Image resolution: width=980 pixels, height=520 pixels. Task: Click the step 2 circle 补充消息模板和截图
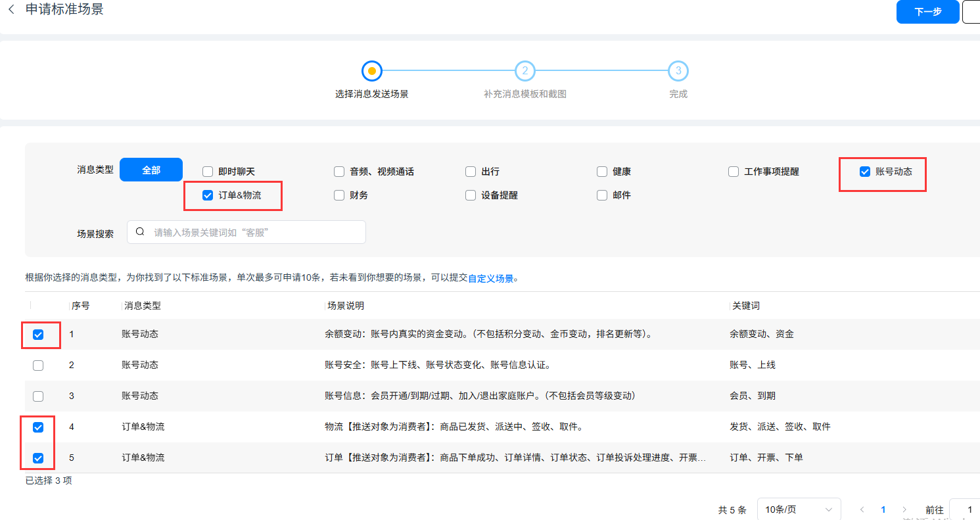(x=525, y=71)
